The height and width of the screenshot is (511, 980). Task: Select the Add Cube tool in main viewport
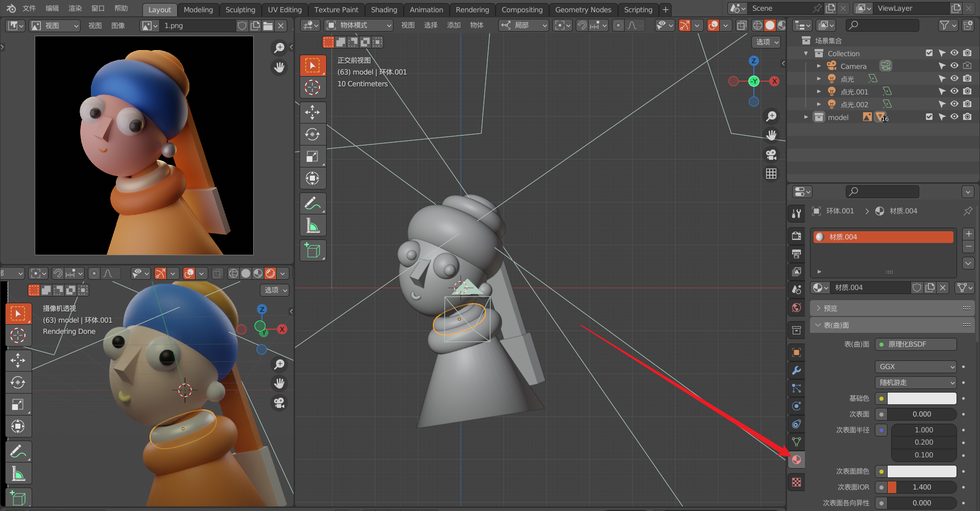(312, 250)
